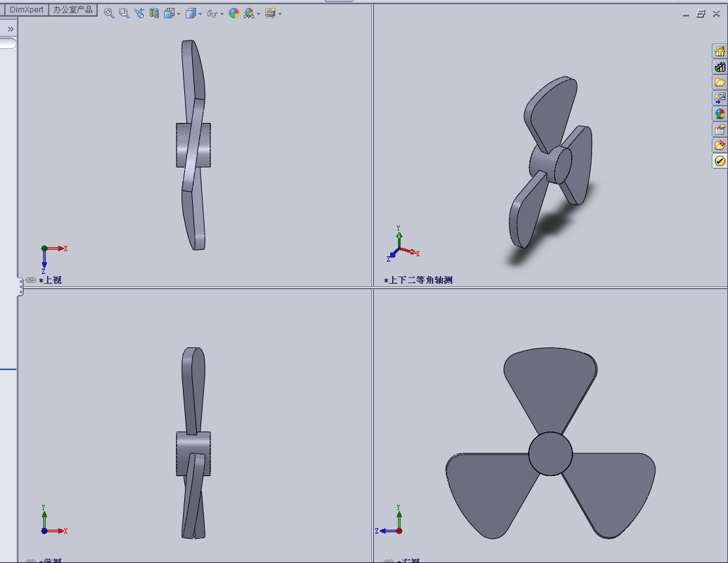Restore down the document window

[x=701, y=14]
